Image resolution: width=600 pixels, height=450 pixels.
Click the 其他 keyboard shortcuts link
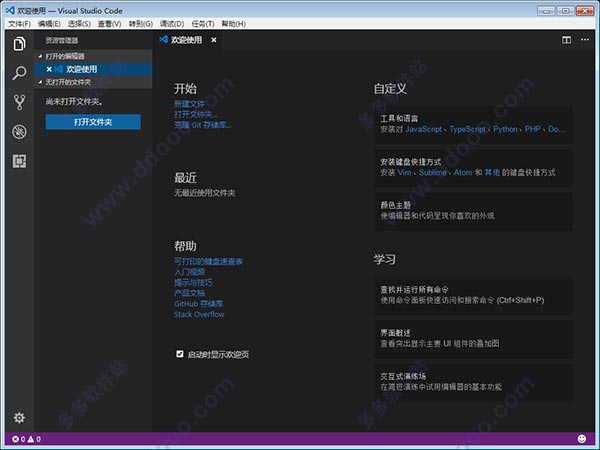[492, 173]
